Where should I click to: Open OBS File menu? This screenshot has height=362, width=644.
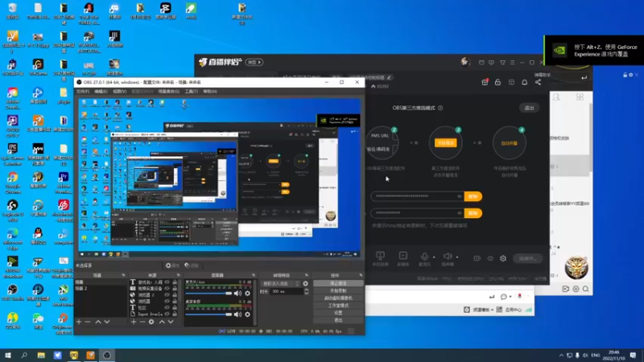[x=83, y=91]
